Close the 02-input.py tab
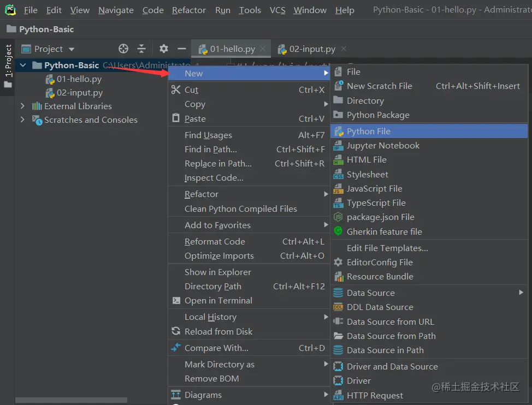 point(344,49)
